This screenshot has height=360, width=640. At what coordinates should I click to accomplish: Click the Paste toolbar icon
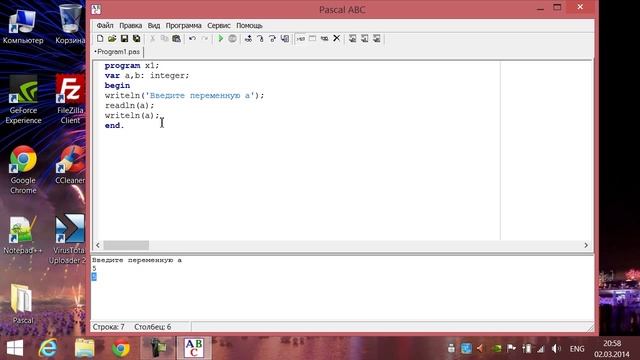(x=176, y=38)
